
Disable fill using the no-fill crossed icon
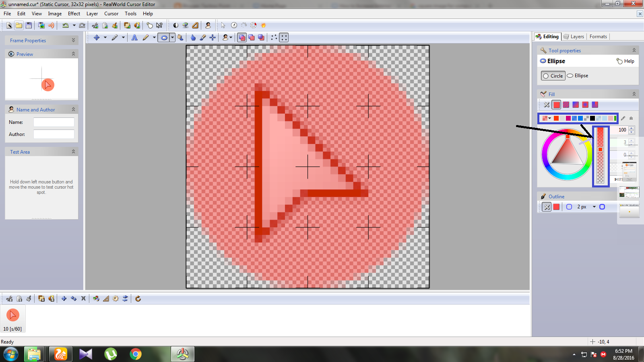point(547,105)
